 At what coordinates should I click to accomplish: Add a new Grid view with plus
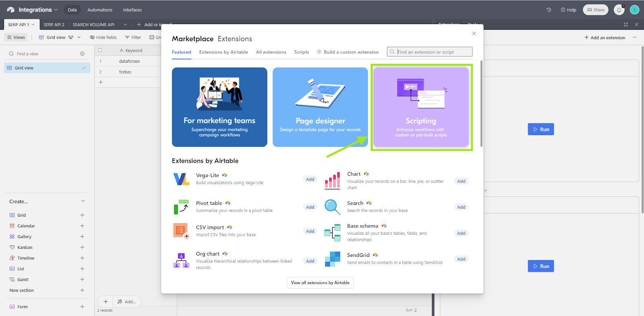[x=82, y=215]
